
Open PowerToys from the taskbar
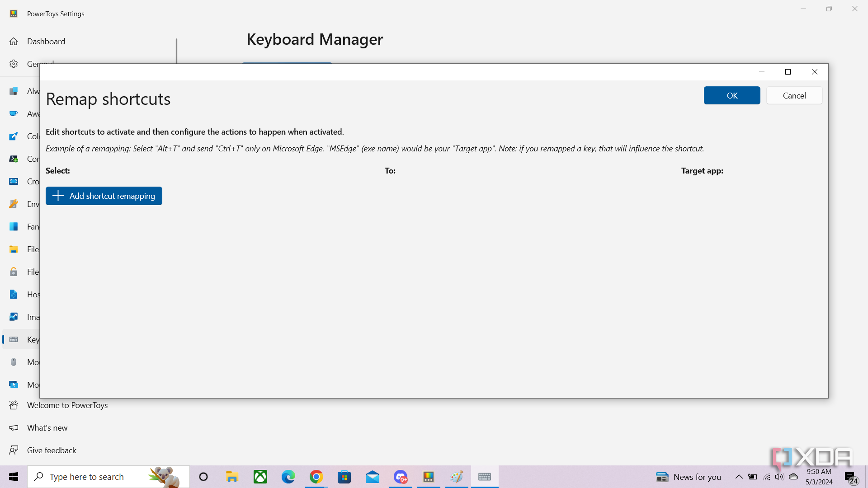[429, 477]
